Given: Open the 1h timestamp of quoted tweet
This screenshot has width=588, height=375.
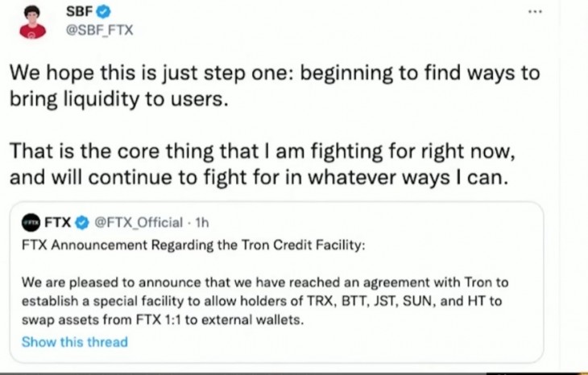Looking at the screenshot, I should pyautogui.click(x=201, y=223).
